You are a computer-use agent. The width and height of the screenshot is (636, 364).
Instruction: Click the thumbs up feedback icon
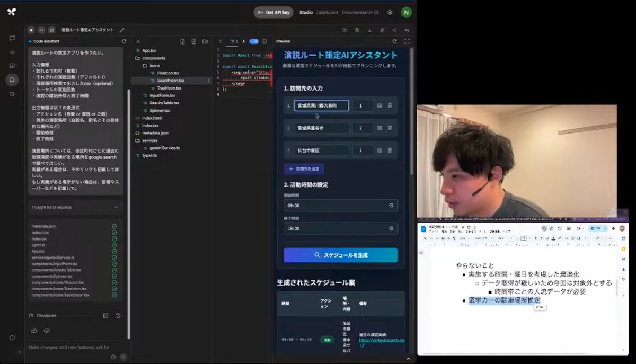point(34,331)
